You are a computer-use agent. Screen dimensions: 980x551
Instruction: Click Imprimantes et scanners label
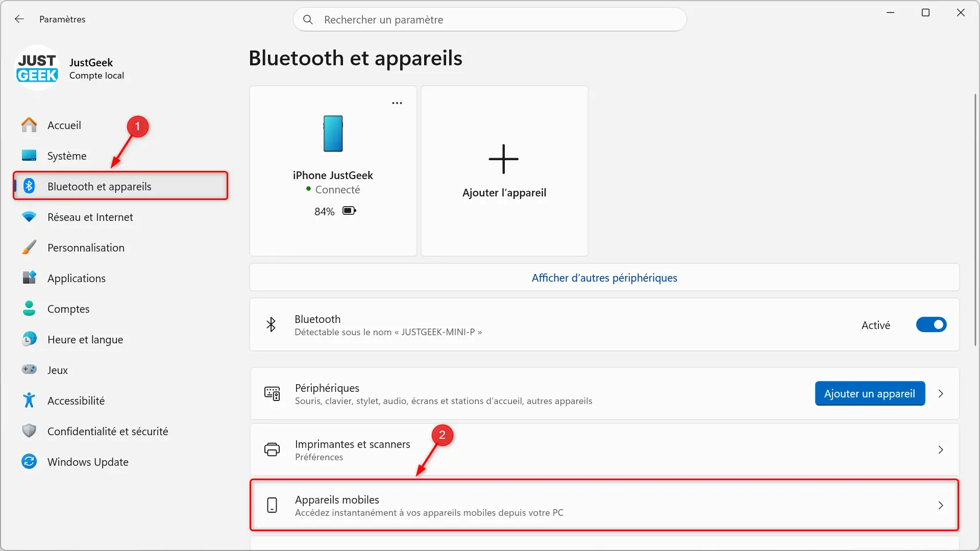tap(353, 444)
